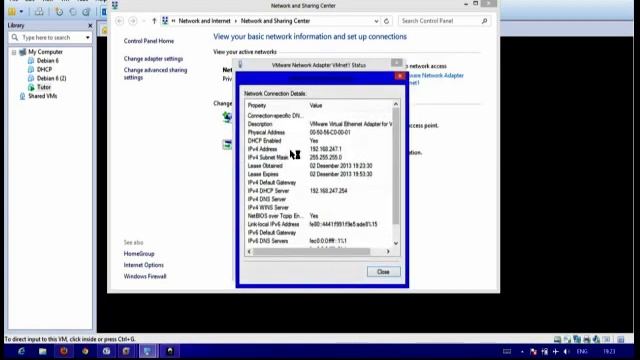Image resolution: width=640 pixels, height=360 pixels.
Task: Open Chrome from the taskbar
Action: point(85,351)
